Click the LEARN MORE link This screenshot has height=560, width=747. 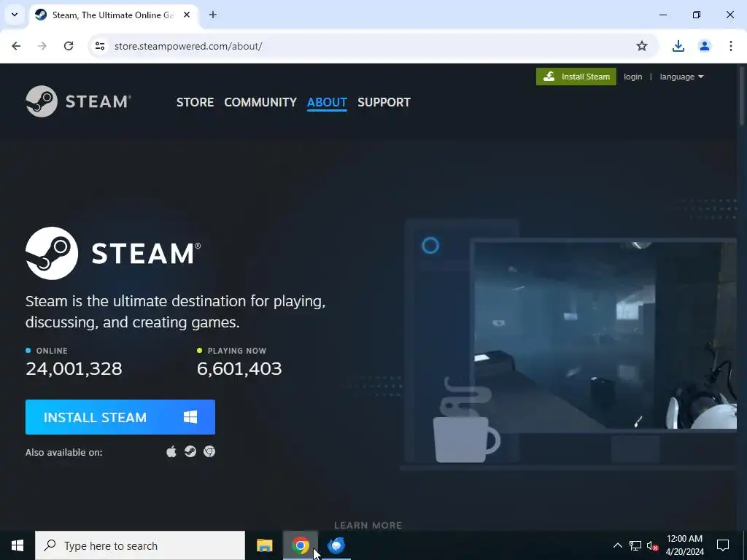pyautogui.click(x=368, y=525)
